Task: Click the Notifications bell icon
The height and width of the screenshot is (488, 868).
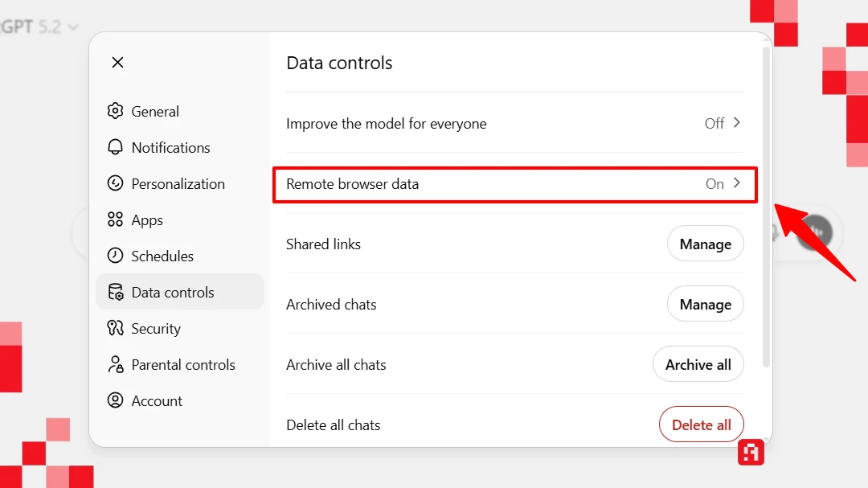Action: tap(116, 147)
